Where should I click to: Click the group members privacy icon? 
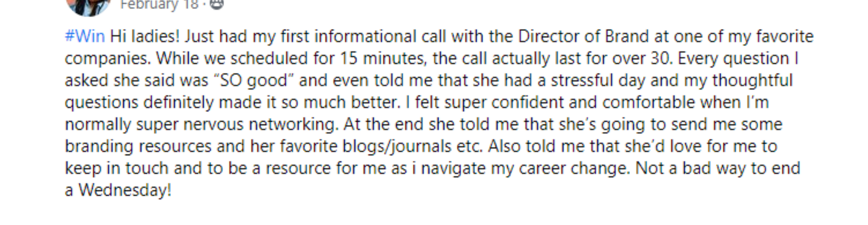216,4
